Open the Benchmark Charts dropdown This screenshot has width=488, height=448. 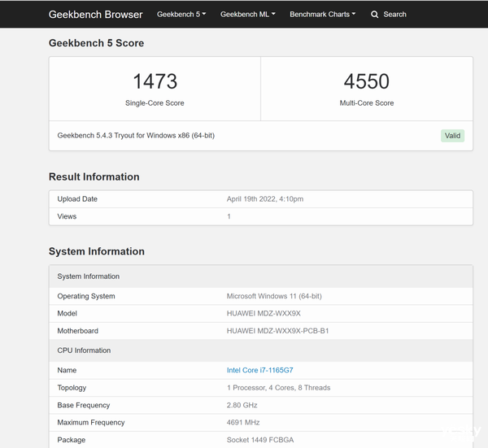point(322,15)
